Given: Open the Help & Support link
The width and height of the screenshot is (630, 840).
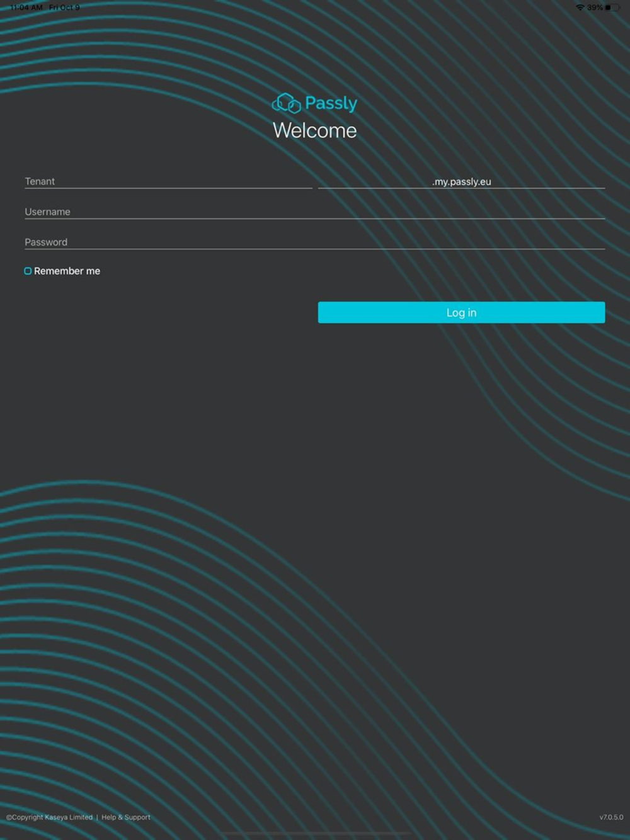Looking at the screenshot, I should (x=126, y=817).
